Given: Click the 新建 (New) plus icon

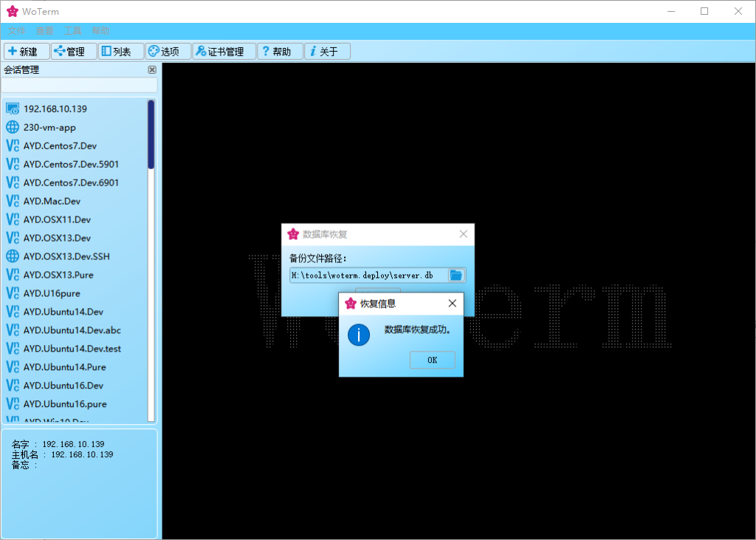Looking at the screenshot, I should [13, 50].
